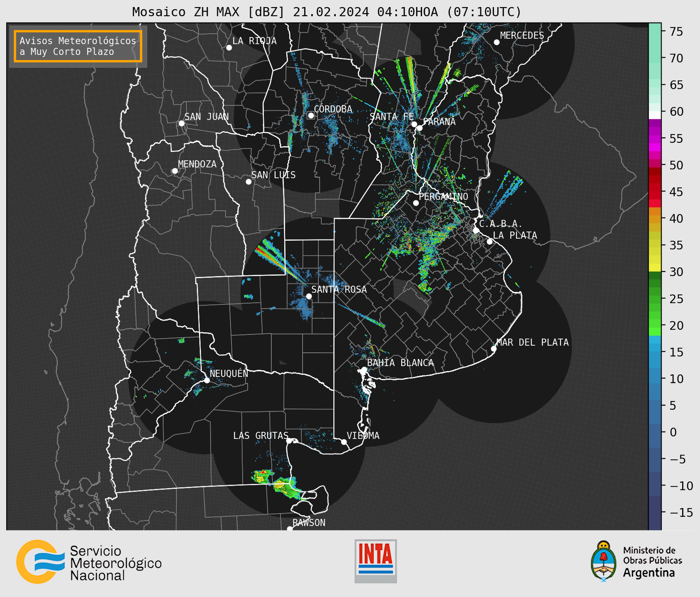
Task: Click the 60 value on the dBZ scale
Action: 676,112
